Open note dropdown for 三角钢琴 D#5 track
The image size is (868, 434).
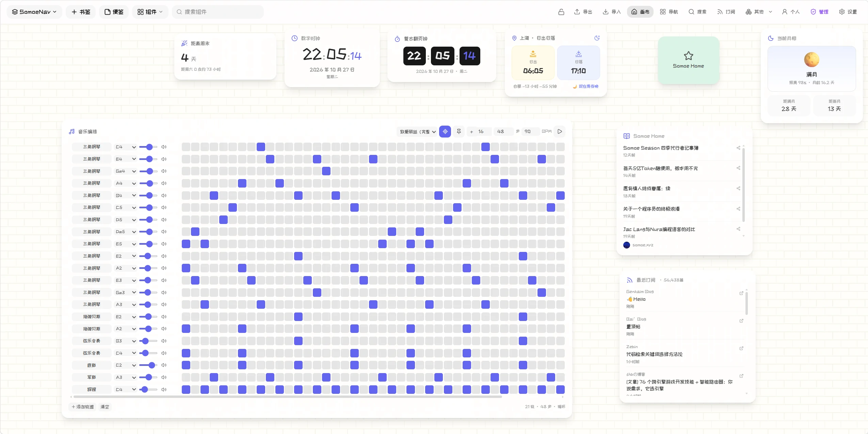click(x=126, y=232)
